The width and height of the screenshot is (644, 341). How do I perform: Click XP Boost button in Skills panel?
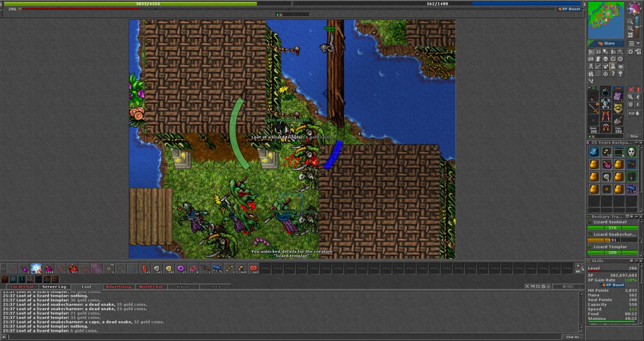pyautogui.click(x=613, y=285)
